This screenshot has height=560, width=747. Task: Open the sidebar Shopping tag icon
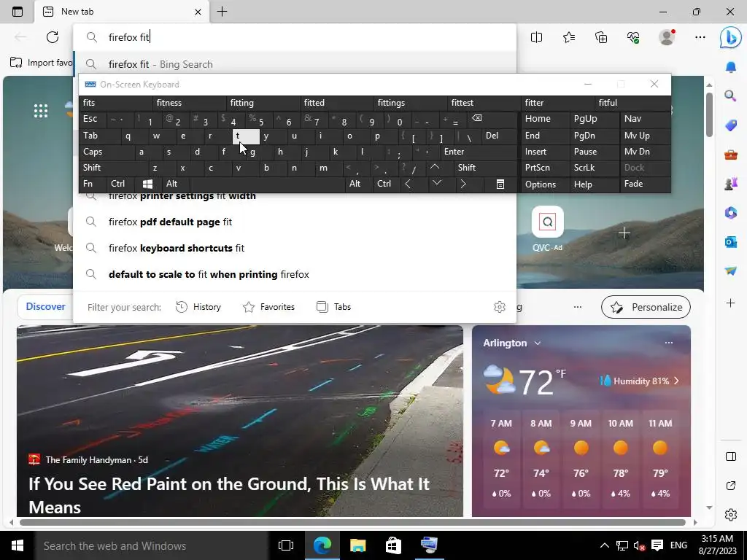click(x=730, y=125)
